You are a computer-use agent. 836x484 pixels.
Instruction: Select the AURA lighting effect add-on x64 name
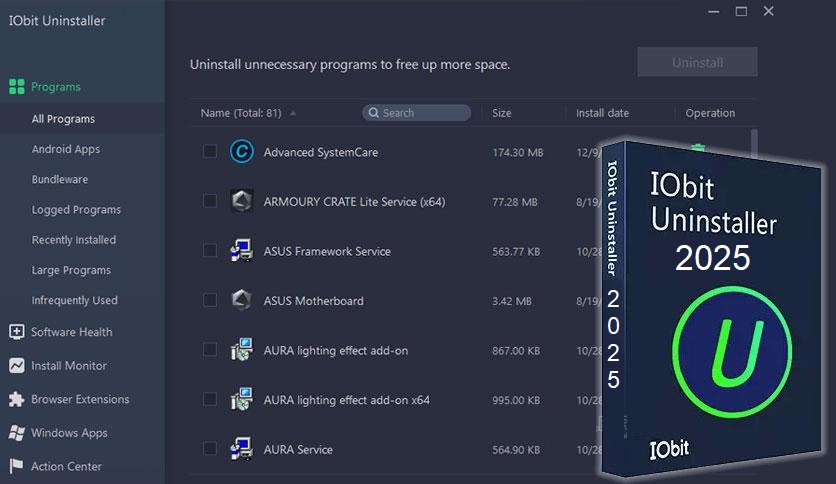point(347,400)
